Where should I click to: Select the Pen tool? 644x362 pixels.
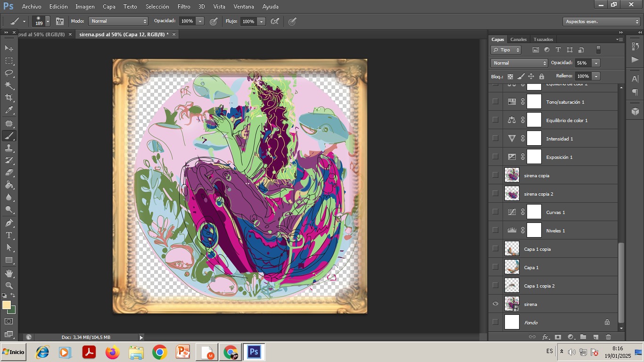[x=9, y=222]
